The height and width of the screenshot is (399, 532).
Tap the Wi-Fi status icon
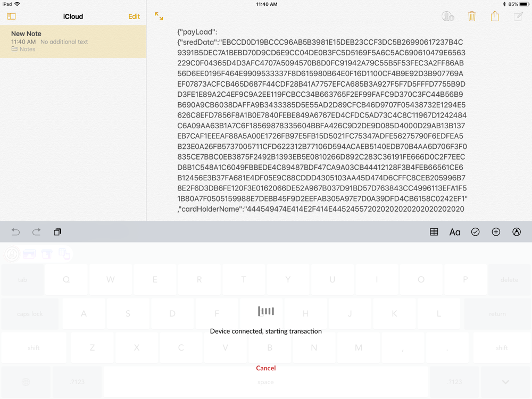[17, 4]
